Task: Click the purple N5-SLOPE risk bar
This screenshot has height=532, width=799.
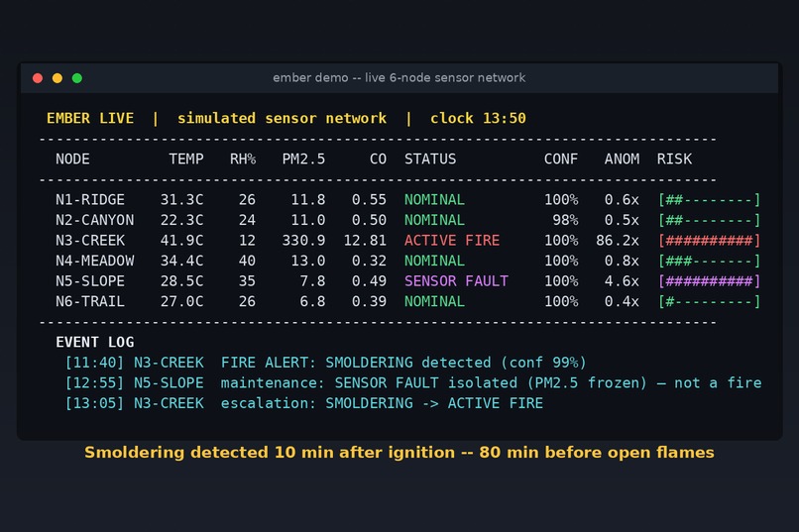Action: tap(710, 281)
